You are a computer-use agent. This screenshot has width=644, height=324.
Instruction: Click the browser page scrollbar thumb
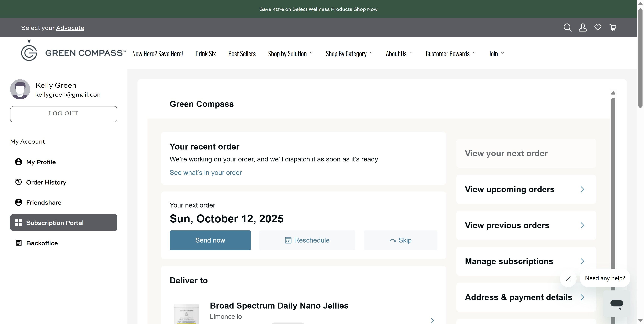(x=640, y=58)
